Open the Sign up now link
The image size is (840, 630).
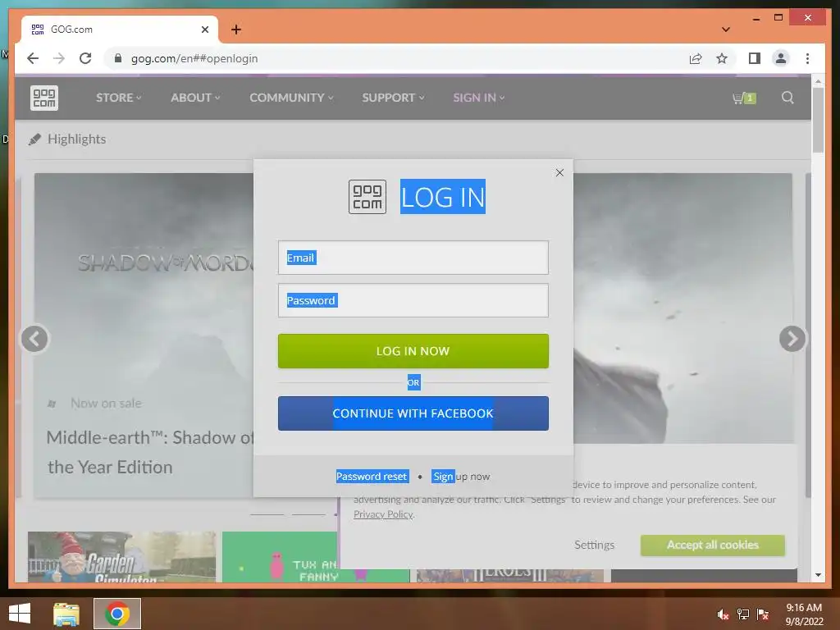[x=461, y=477]
